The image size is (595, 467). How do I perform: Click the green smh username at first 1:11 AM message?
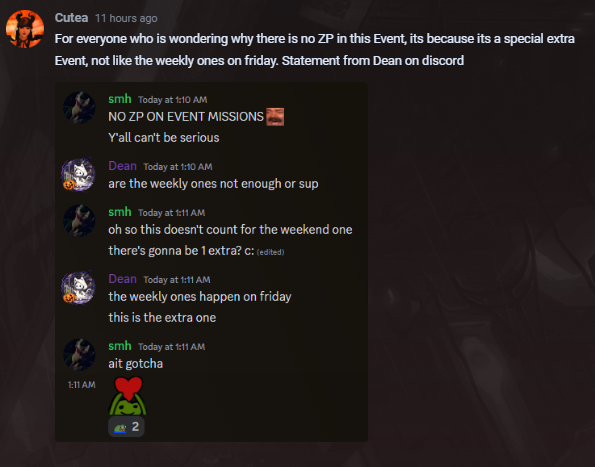[x=120, y=212]
